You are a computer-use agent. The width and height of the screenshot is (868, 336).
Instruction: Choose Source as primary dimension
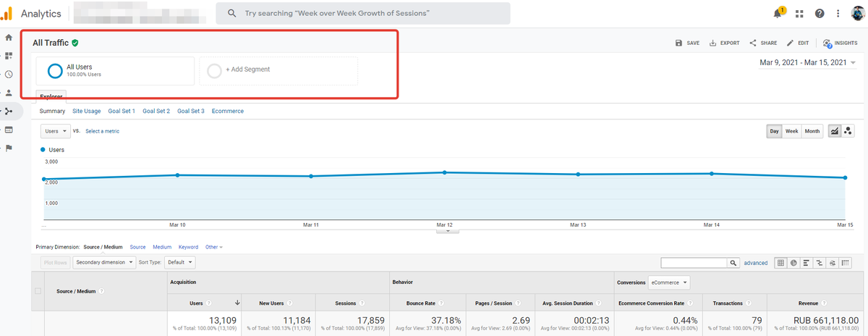coord(137,247)
